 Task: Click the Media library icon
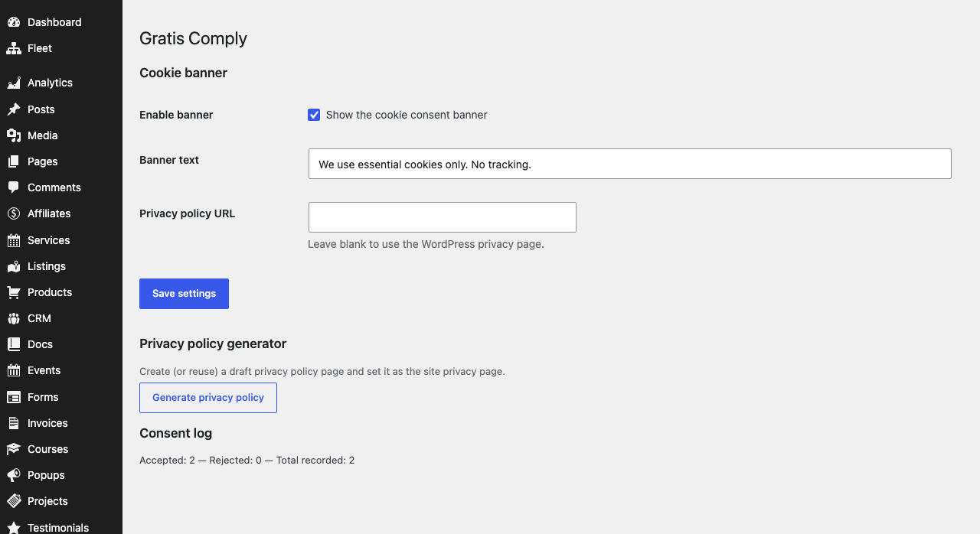[14, 135]
